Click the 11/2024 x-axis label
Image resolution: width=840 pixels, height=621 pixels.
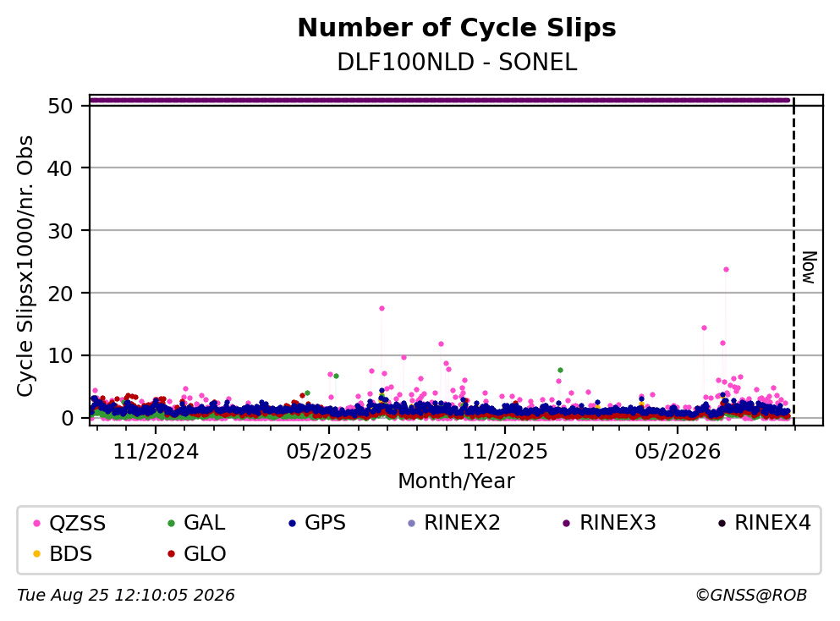156,452
